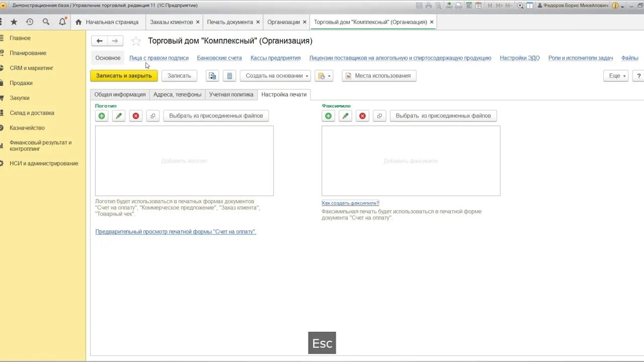Edit the logo with the pencil icon
Viewport: 644px width, 362px height.
pyautogui.click(x=119, y=116)
